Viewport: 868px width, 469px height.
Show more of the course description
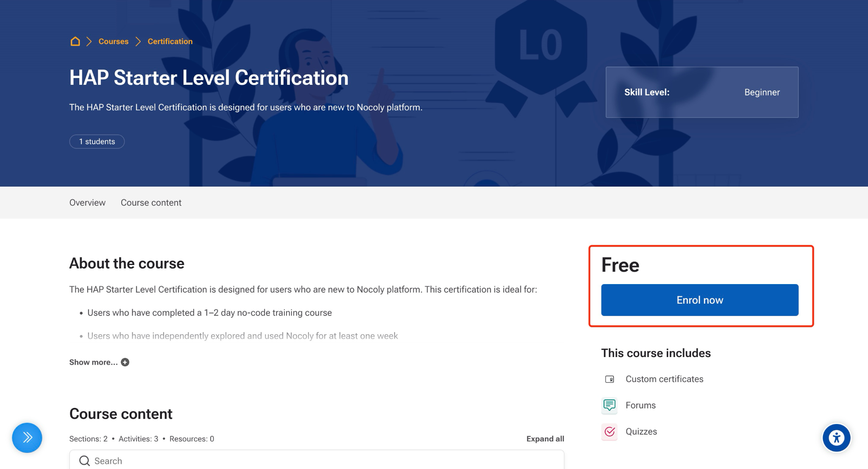click(94, 362)
